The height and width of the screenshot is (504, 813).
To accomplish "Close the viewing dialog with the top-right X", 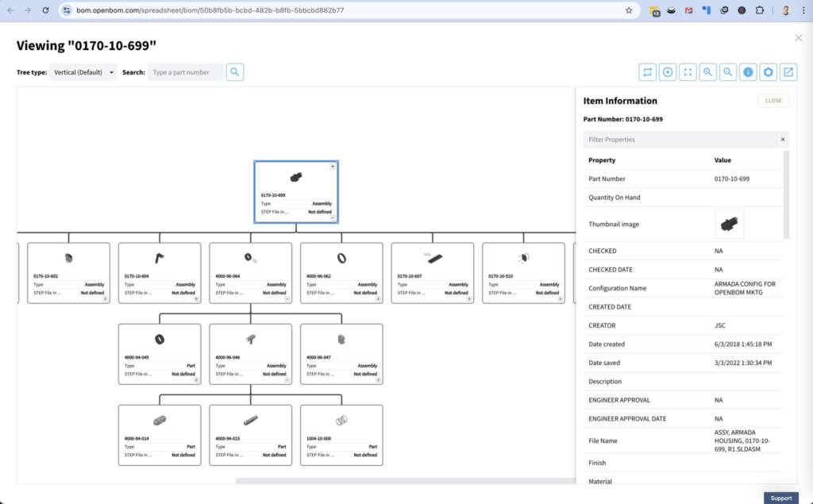I will 799,38.
